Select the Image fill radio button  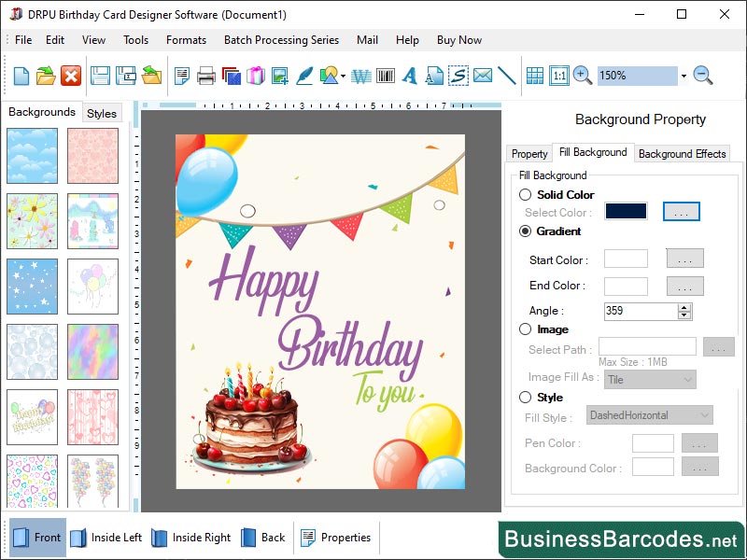point(526,329)
